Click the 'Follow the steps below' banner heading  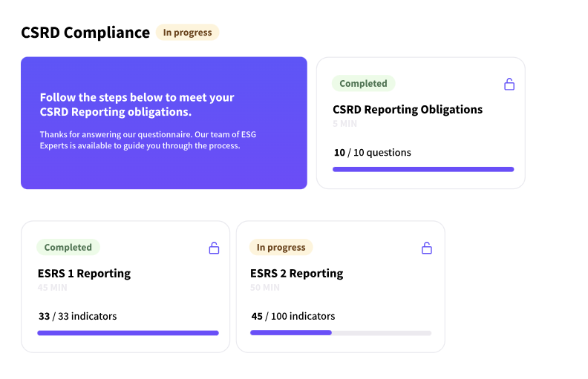(x=137, y=105)
